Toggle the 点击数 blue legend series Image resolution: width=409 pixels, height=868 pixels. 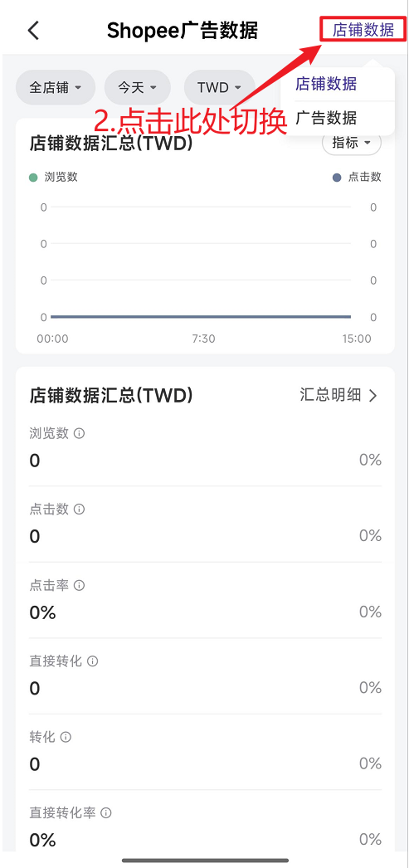tap(357, 177)
